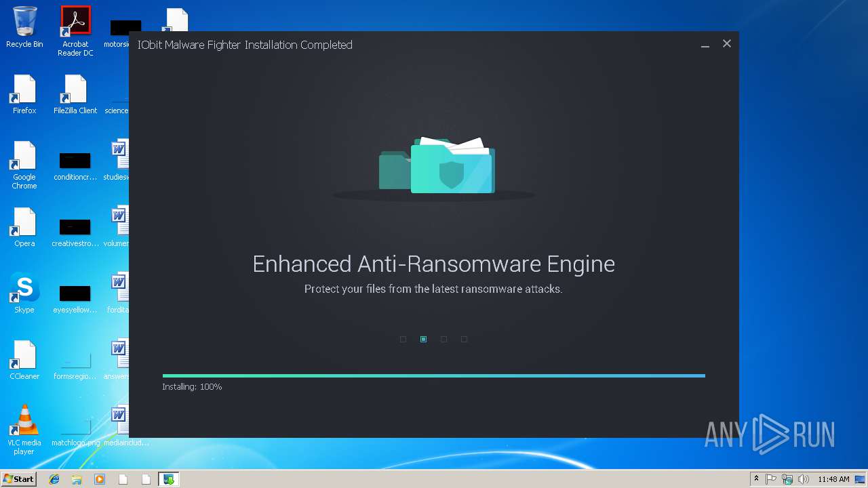Open the Start menu
The height and width of the screenshot is (488, 868).
[x=19, y=479]
